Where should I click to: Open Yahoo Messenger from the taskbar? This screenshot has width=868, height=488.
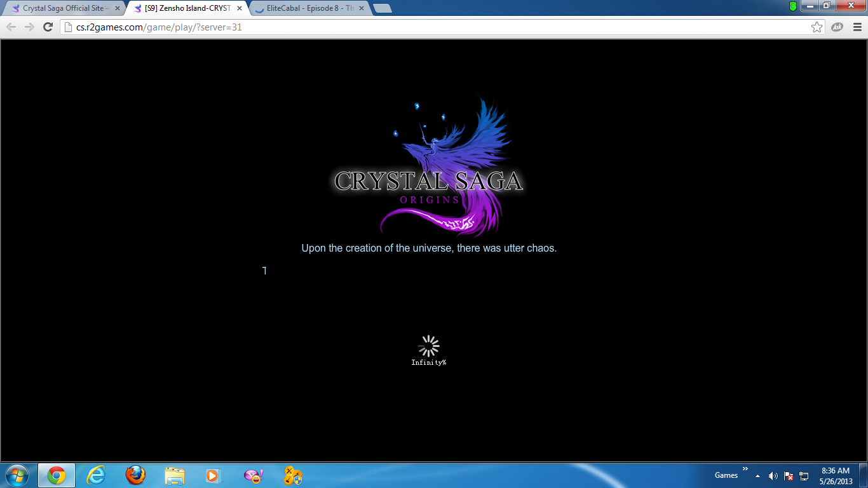[253, 475]
